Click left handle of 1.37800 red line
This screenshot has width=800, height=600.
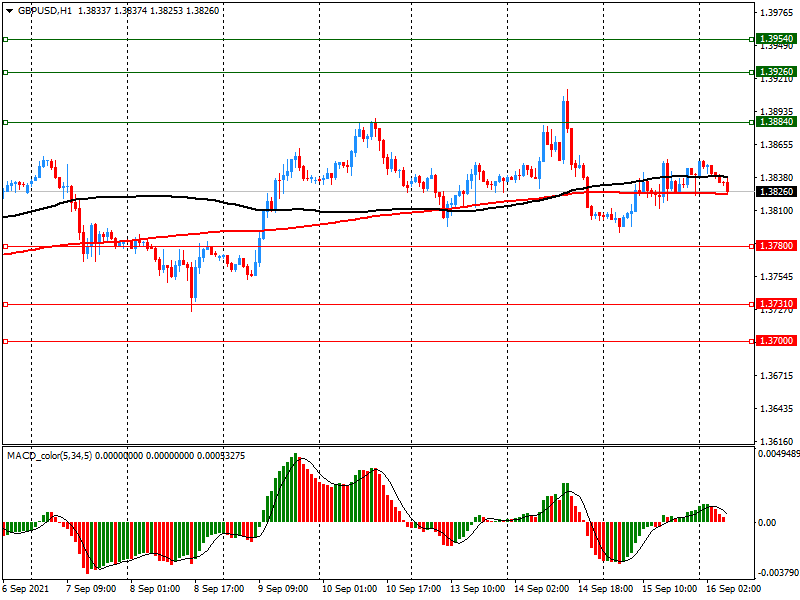tap(6, 246)
